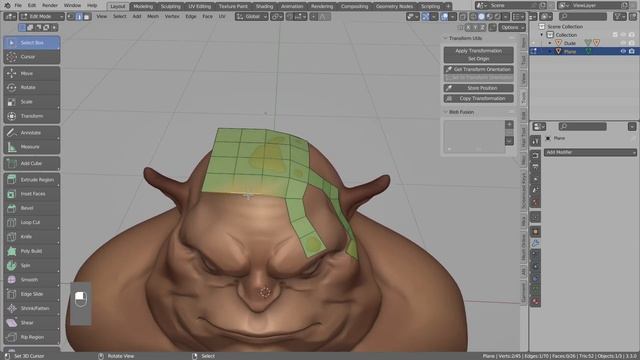Image resolution: width=640 pixels, height=360 pixels.
Task: Open the Edit Mode dropdown
Action: click(42, 17)
